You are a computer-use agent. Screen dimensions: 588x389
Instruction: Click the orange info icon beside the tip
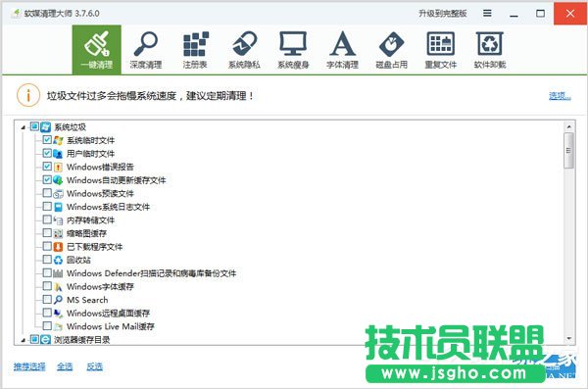(28, 95)
